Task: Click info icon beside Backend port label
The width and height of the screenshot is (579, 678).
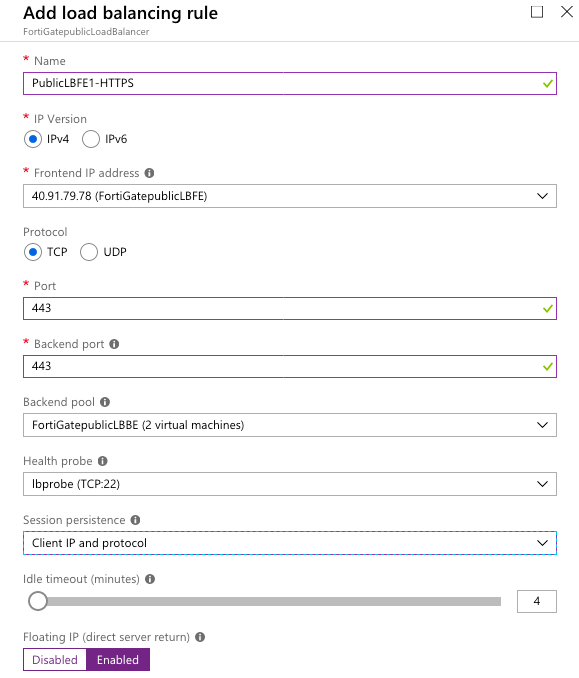Action: tap(114, 344)
